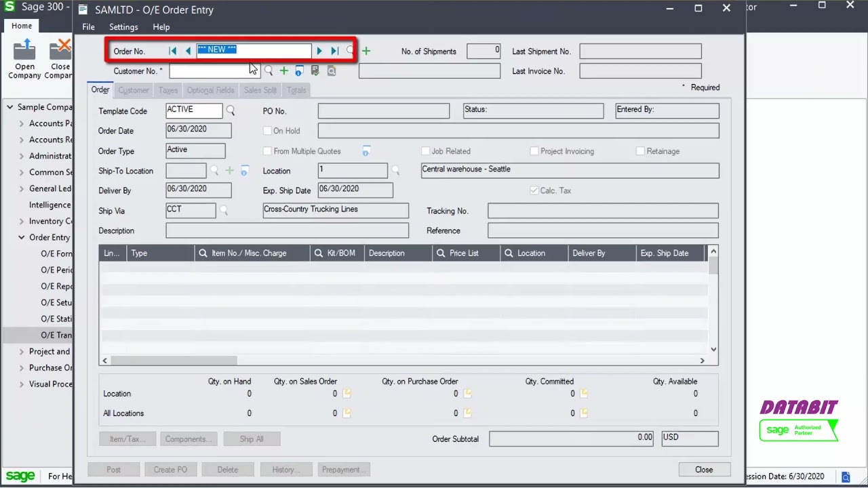
Task: Collapse the Order Entry tree node
Action: 21,237
